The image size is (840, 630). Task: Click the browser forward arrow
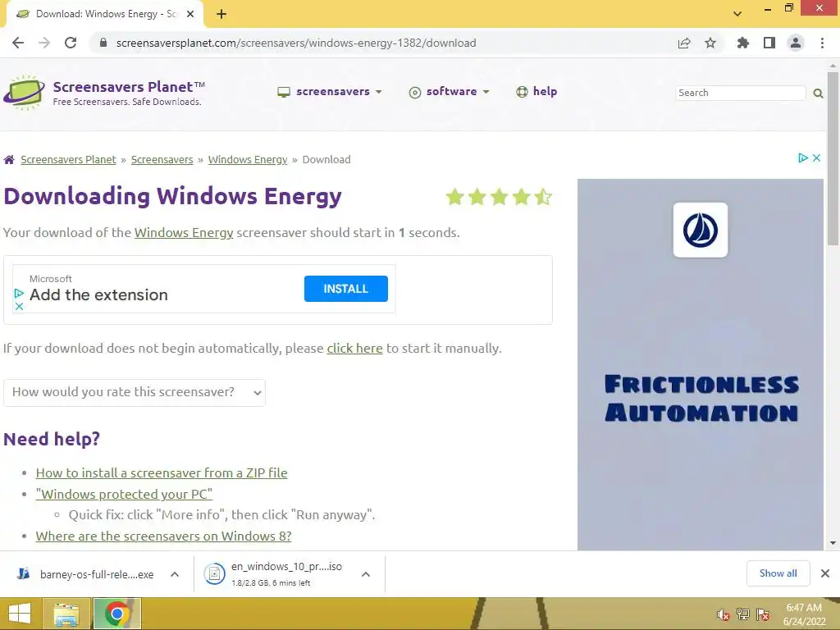[x=44, y=43]
